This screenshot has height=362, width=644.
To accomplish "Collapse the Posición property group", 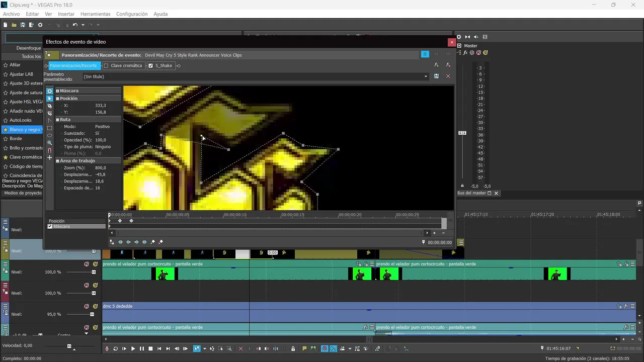I will pos(58,99).
